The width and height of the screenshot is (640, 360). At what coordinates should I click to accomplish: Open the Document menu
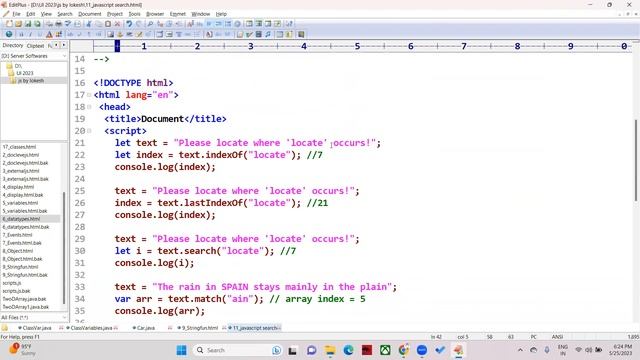point(90,14)
